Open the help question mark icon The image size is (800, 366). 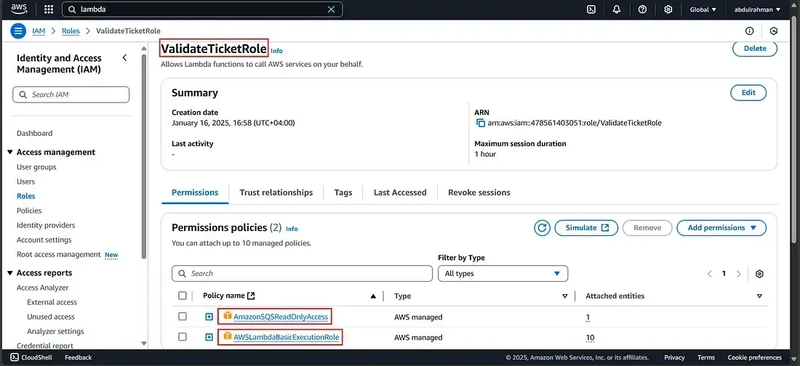[x=642, y=9]
